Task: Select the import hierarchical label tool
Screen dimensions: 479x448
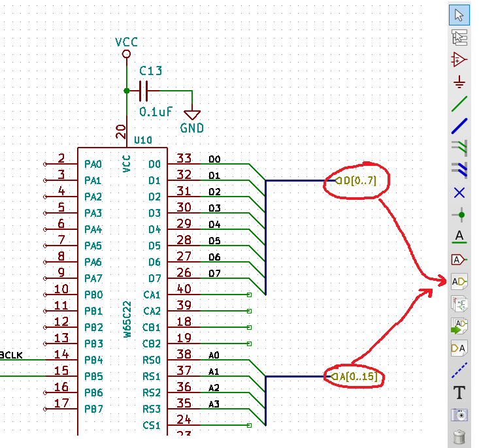Action: point(459,325)
